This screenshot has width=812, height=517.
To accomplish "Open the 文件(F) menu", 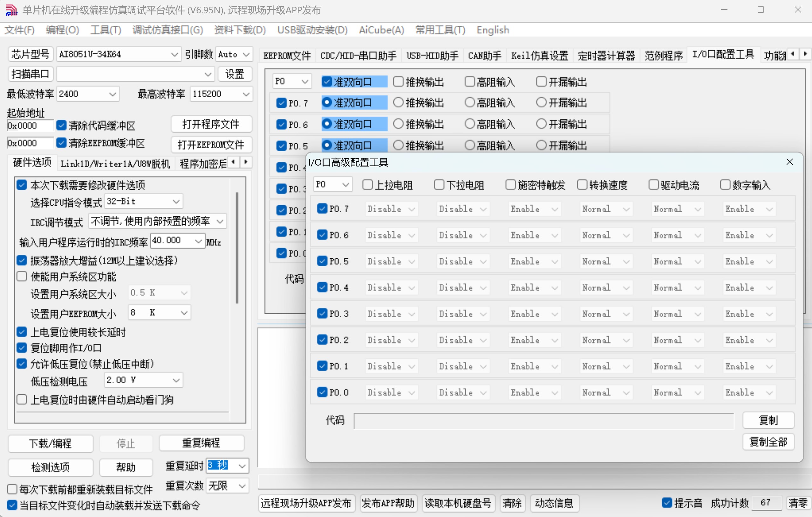I will tap(20, 30).
